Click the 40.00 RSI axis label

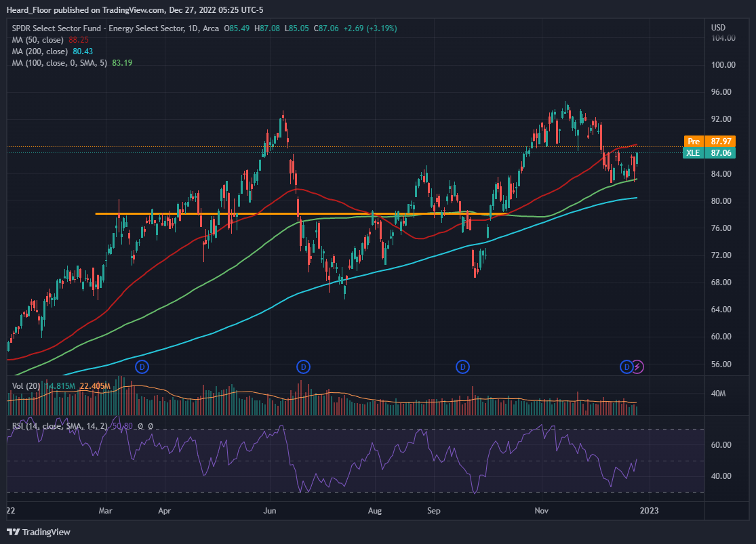(721, 476)
